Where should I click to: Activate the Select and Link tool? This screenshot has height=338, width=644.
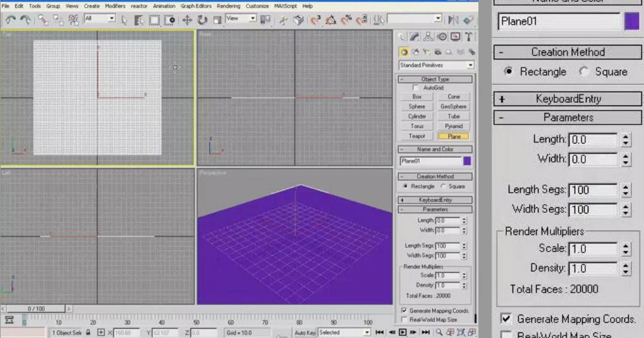(x=43, y=20)
